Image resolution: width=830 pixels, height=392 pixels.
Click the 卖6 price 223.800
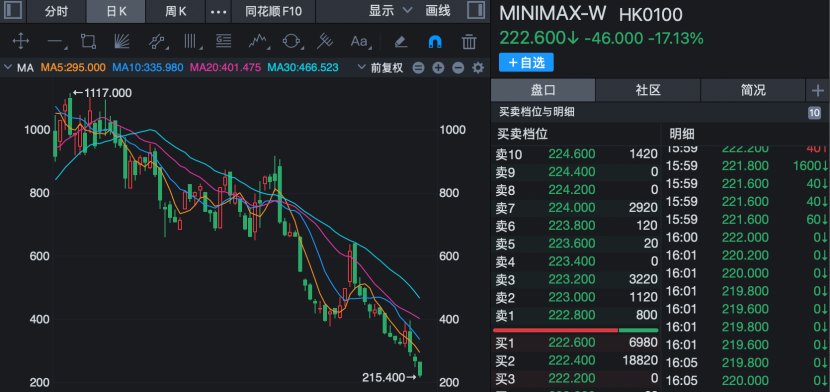pos(572,225)
